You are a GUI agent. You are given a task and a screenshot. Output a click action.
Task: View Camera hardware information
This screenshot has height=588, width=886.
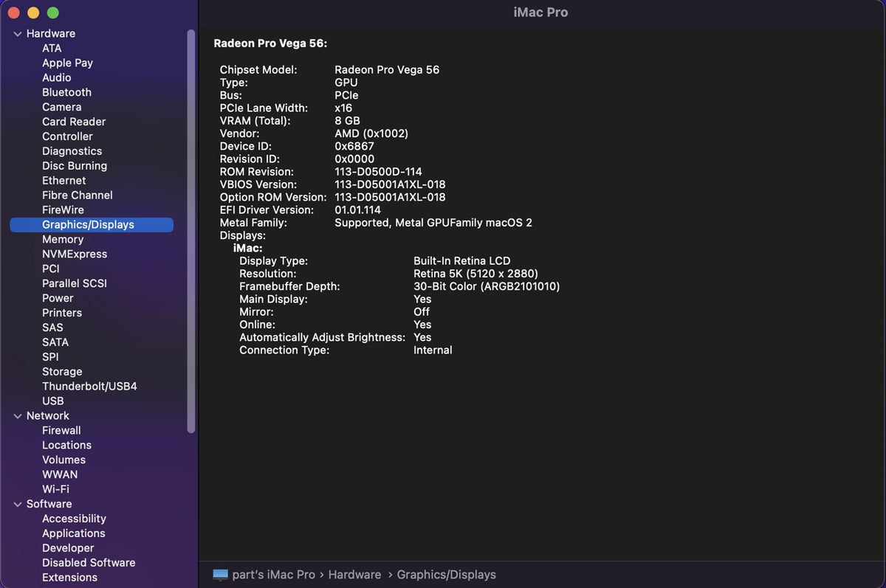(x=62, y=107)
